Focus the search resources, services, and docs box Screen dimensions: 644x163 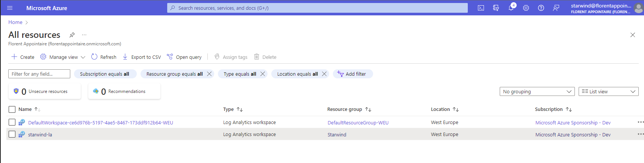click(317, 8)
